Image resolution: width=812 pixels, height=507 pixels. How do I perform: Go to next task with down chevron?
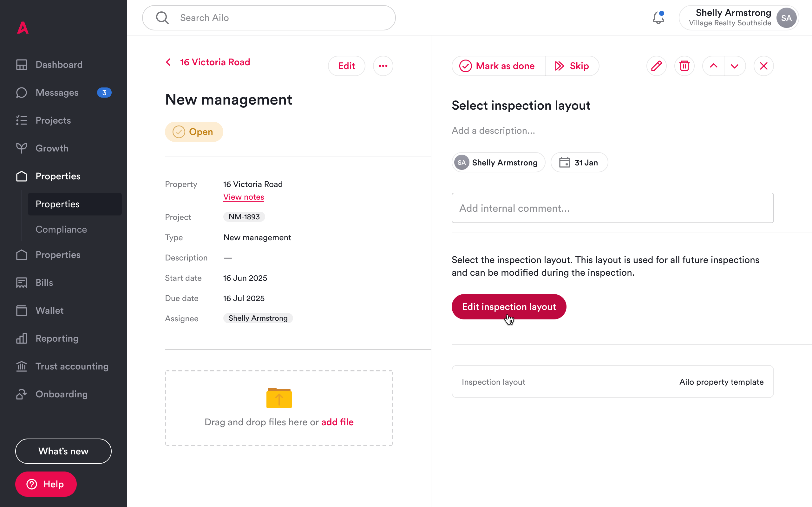pos(735,66)
